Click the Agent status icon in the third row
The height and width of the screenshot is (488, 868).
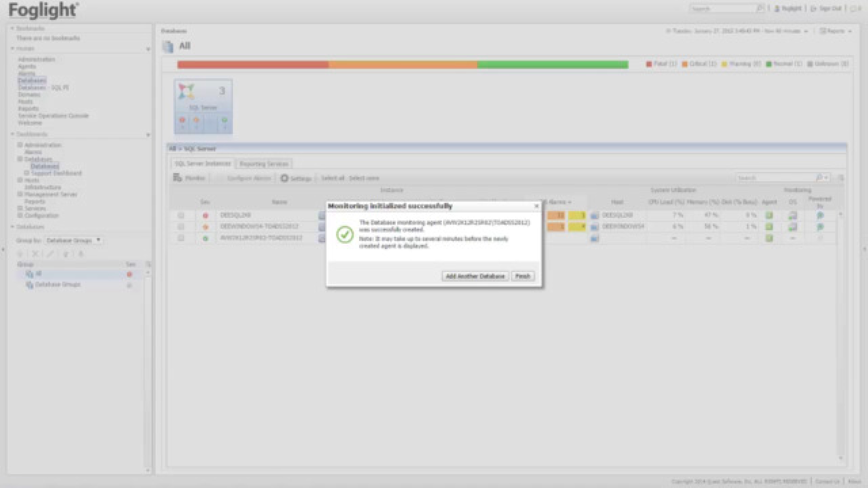[x=769, y=238]
